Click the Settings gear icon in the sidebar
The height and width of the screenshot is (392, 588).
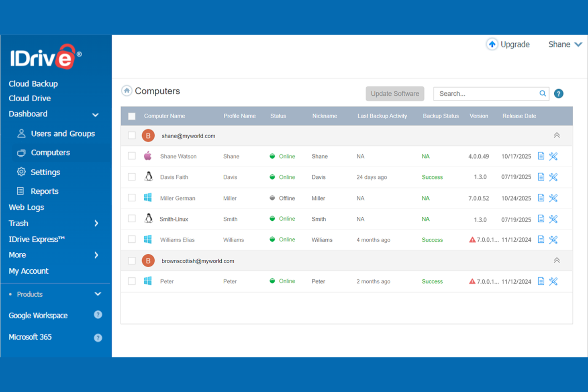point(21,172)
